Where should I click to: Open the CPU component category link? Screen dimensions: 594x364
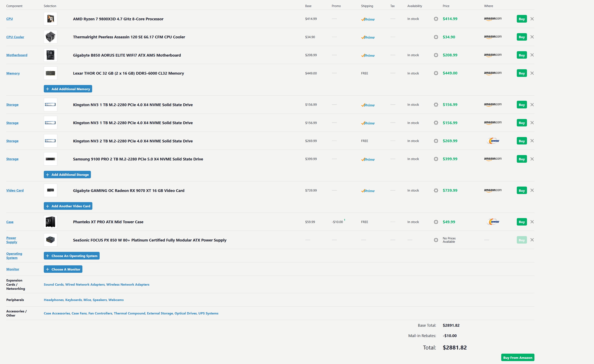(x=10, y=19)
